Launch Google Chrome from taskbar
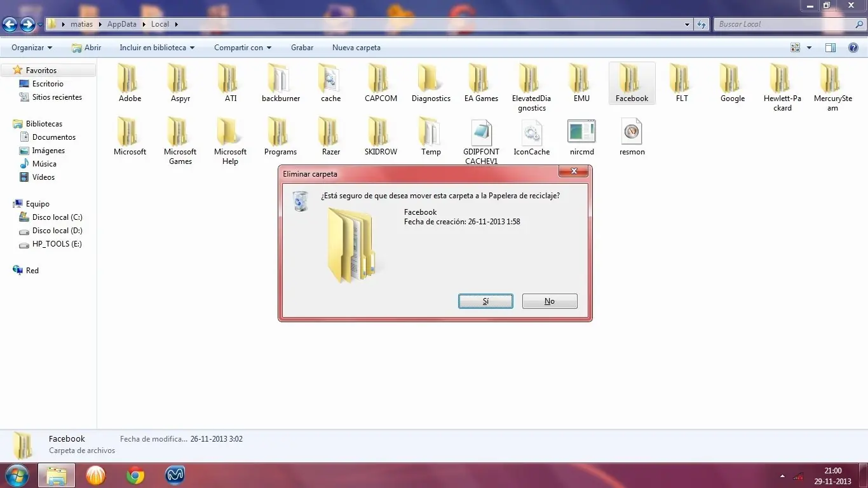The image size is (868, 488). pos(135,475)
